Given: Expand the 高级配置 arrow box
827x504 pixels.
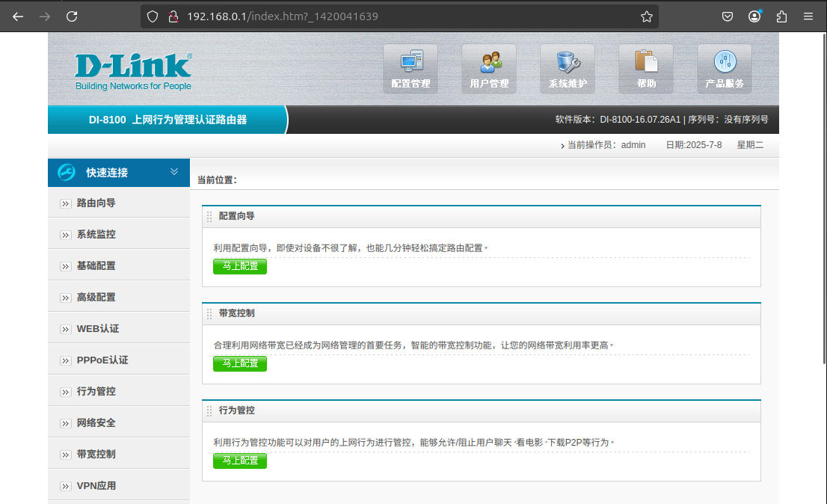Looking at the screenshot, I should (65, 298).
